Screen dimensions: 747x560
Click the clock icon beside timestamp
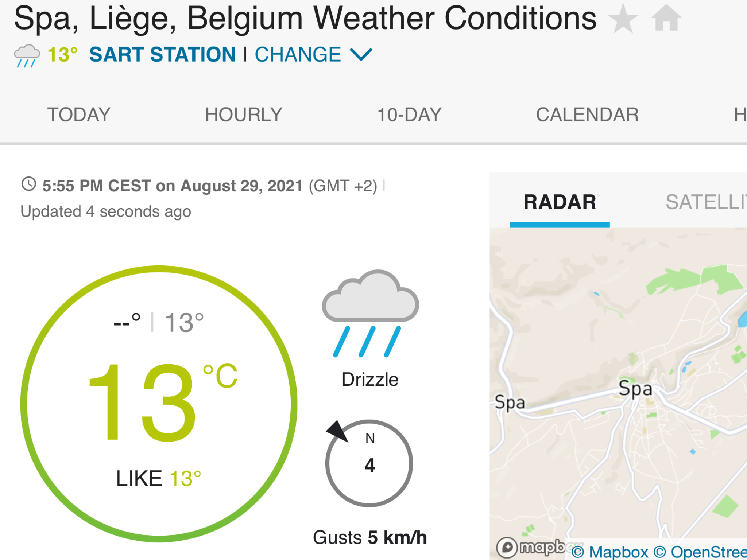pyautogui.click(x=28, y=184)
